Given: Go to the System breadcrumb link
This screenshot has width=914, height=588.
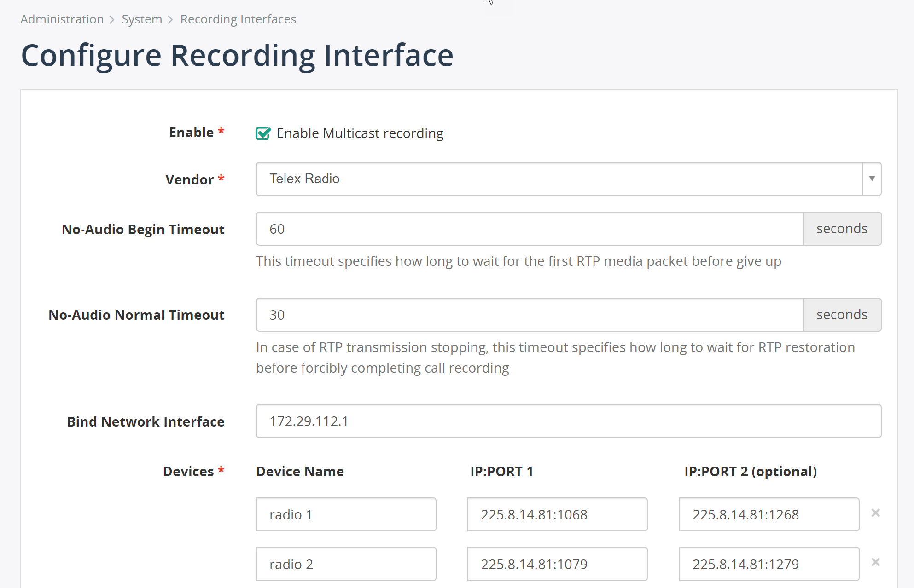Looking at the screenshot, I should coord(142,19).
